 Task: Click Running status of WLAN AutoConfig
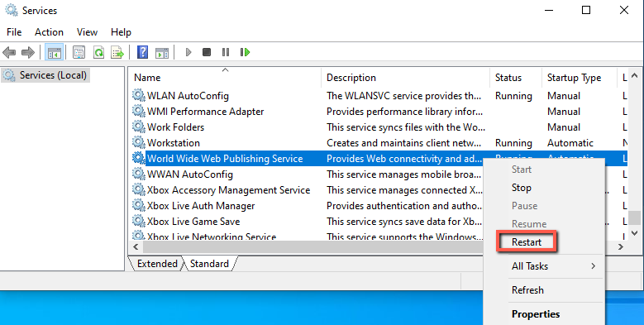(513, 96)
